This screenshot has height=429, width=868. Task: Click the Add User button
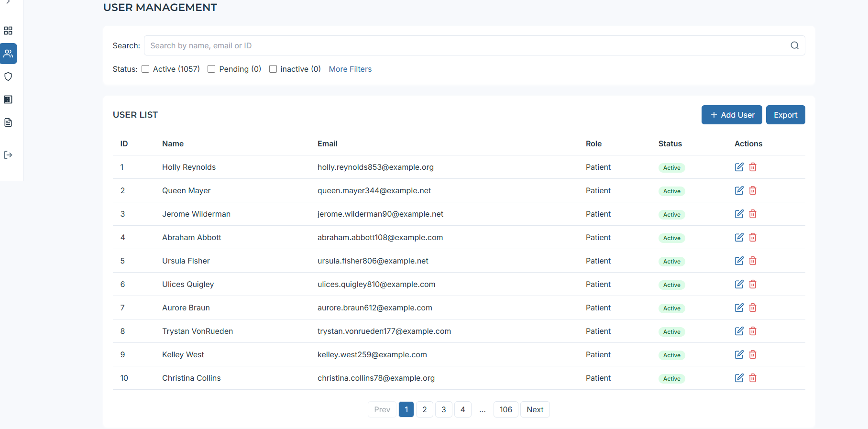(x=731, y=115)
